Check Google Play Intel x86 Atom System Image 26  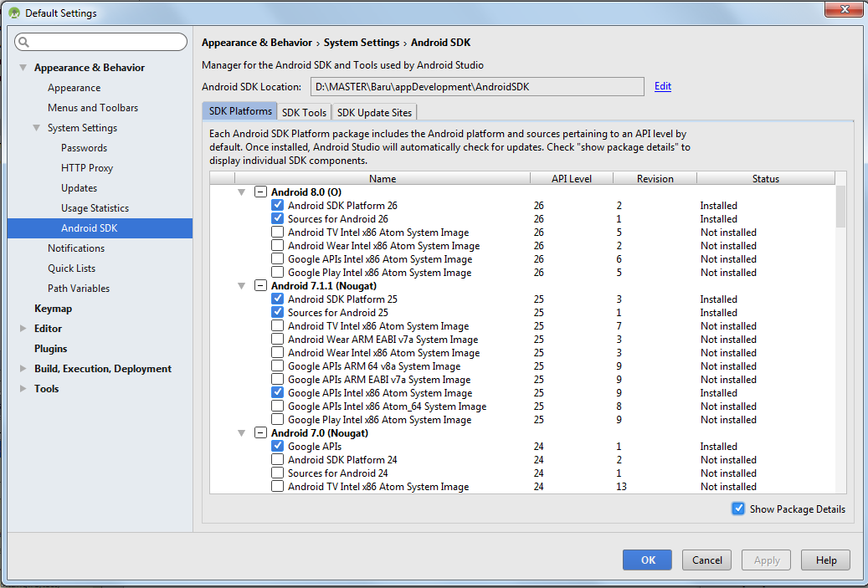click(277, 273)
